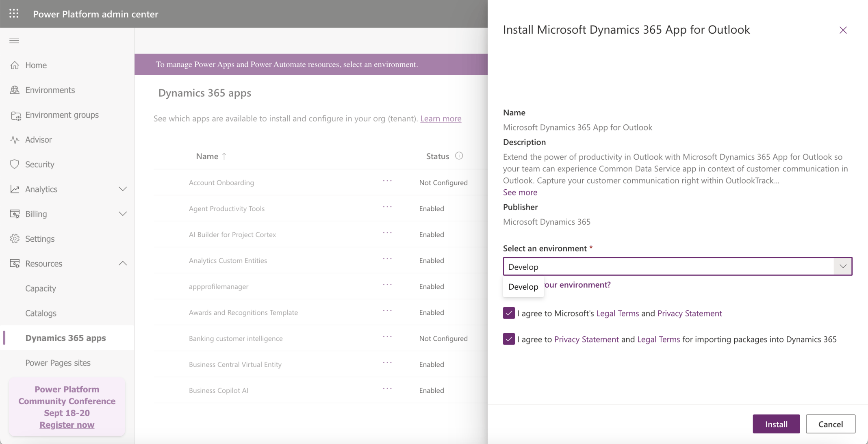
Task: Expand the Analytics menu chevron
Action: 123,189
